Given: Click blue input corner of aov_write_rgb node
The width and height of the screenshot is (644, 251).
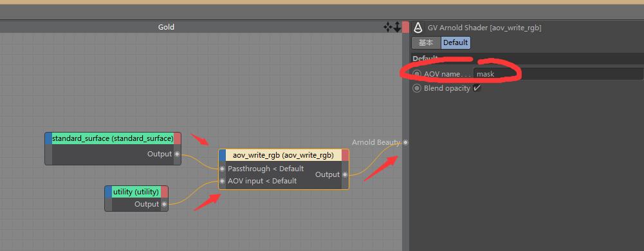Looking at the screenshot, I should 222,155.
